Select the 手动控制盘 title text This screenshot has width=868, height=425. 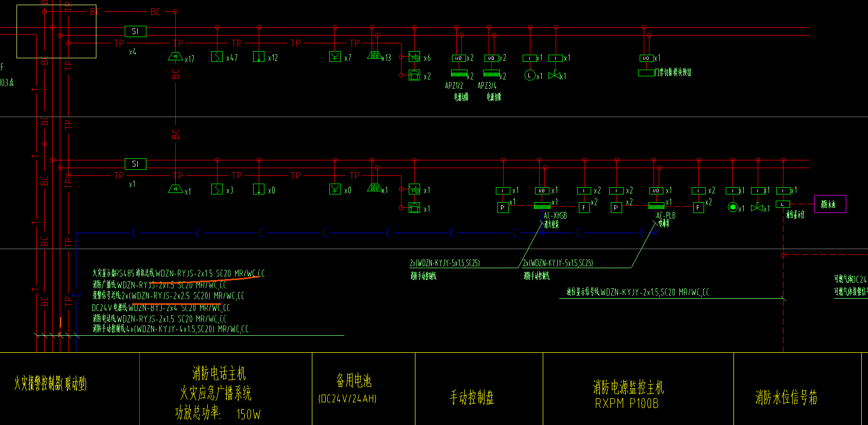coord(472,397)
